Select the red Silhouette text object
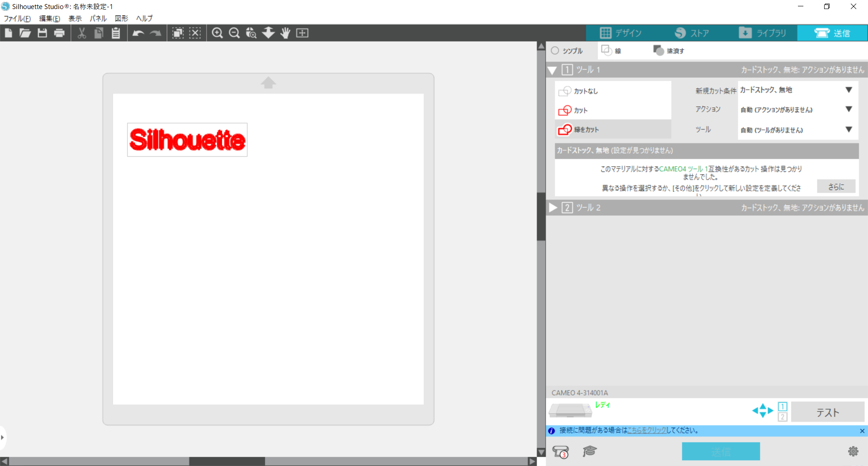 tap(187, 140)
